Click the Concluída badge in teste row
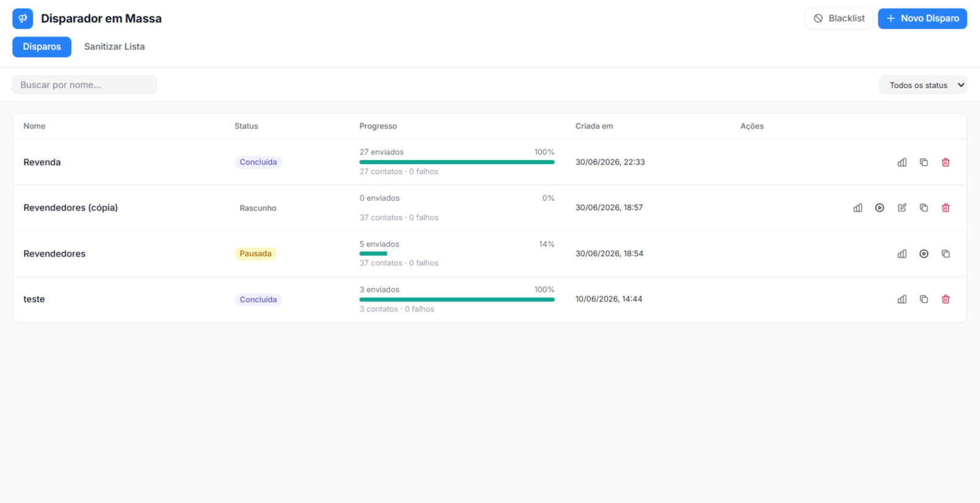980x503 pixels. tap(258, 300)
